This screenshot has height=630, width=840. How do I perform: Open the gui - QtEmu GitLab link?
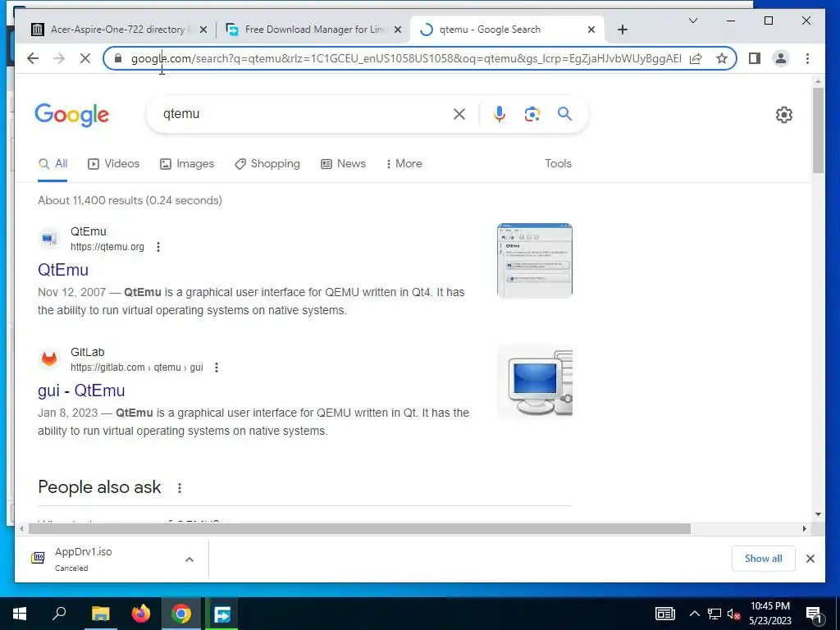pyautogui.click(x=81, y=390)
